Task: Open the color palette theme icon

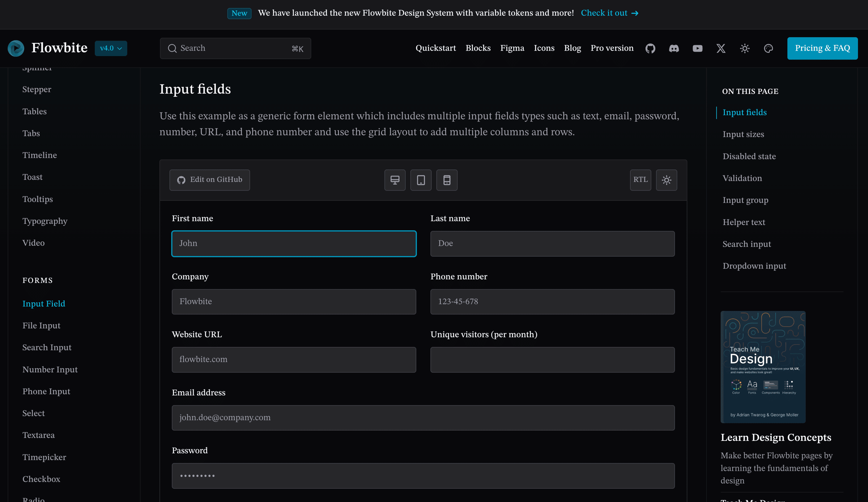Action: pyautogui.click(x=768, y=48)
